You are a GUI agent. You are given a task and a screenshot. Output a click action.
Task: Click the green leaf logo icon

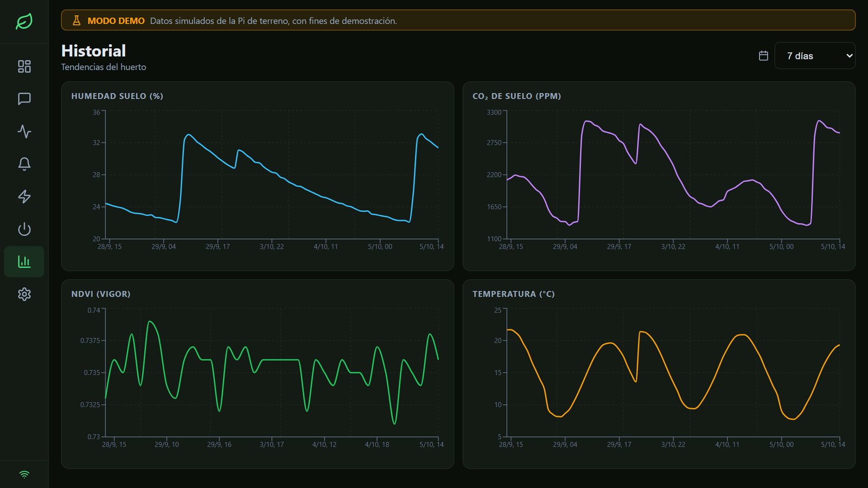(24, 22)
